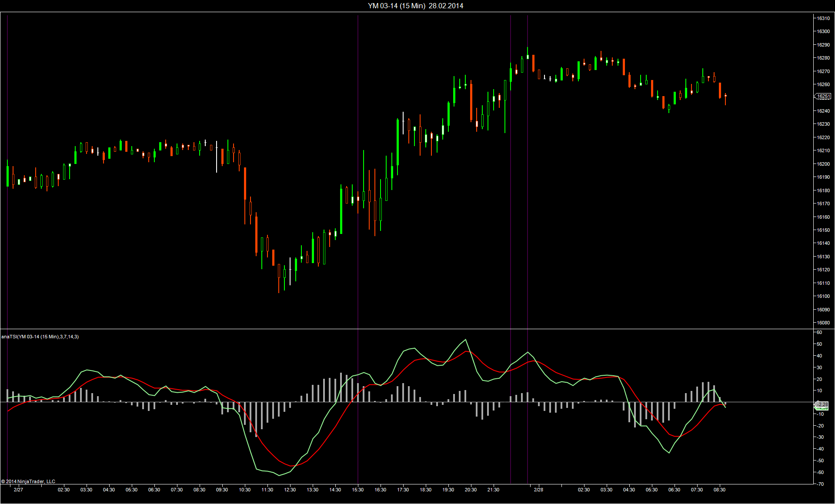This screenshot has width=835, height=504.
Task: Click the current price marker 16251
Action: pyautogui.click(x=823, y=96)
